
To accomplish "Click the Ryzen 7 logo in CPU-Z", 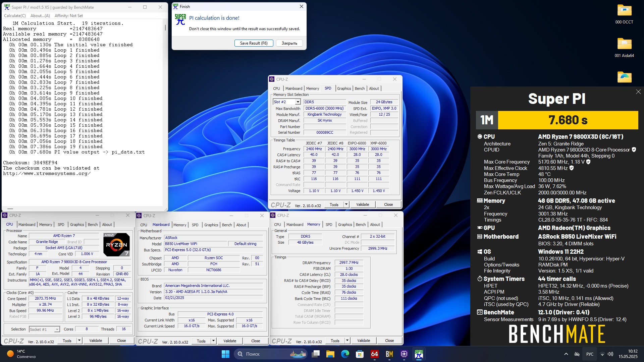I will click(116, 244).
